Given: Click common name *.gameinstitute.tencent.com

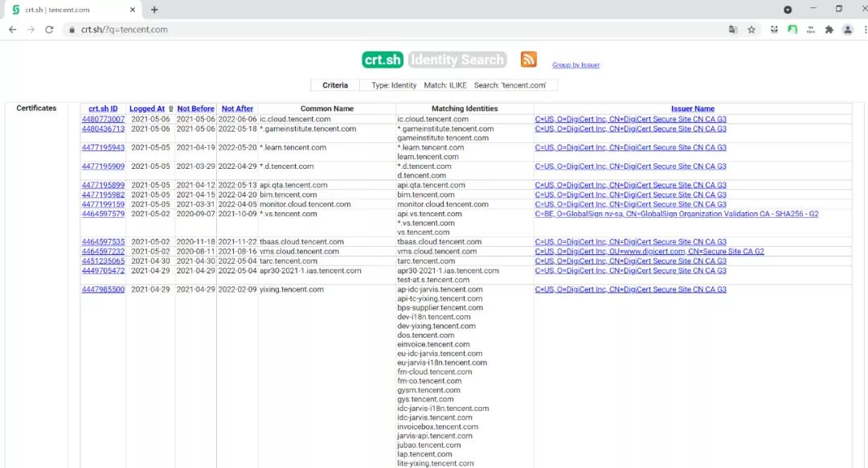Looking at the screenshot, I should click(308, 129).
